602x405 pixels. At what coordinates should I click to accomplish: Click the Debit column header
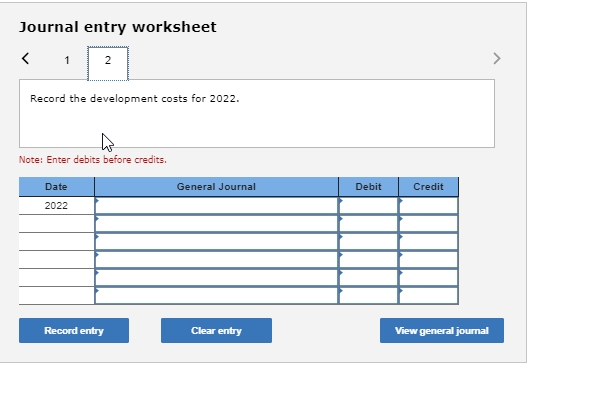coord(369,187)
